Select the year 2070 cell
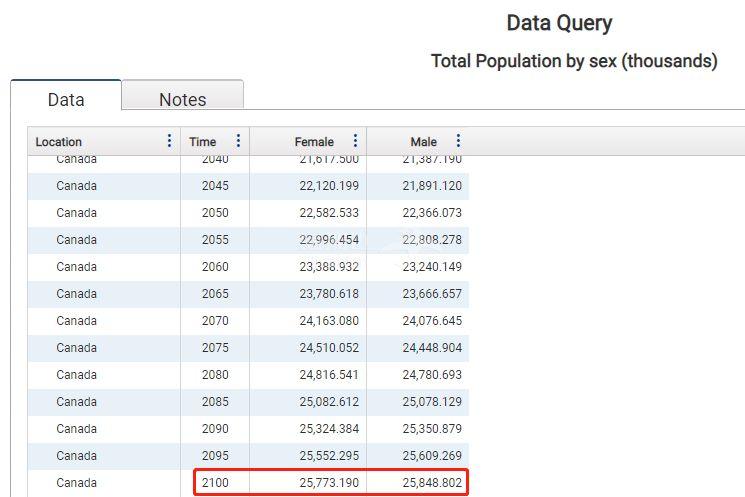This screenshot has width=745, height=497. pyautogui.click(x=215, y=321)
